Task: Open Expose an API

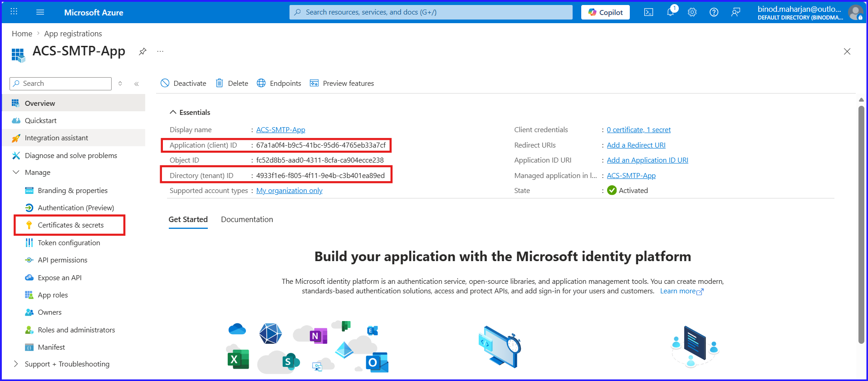Action: [59, 277]
